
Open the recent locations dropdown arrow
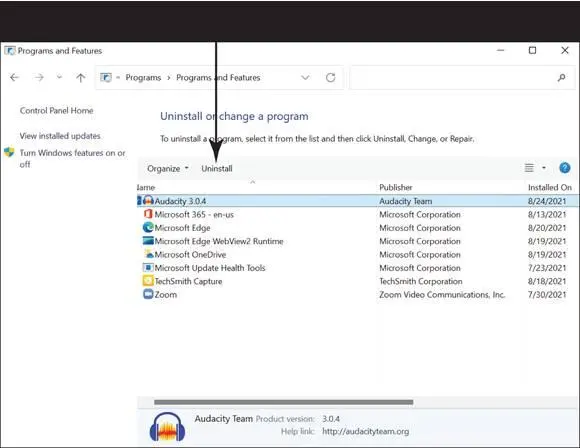coord(59,77)
